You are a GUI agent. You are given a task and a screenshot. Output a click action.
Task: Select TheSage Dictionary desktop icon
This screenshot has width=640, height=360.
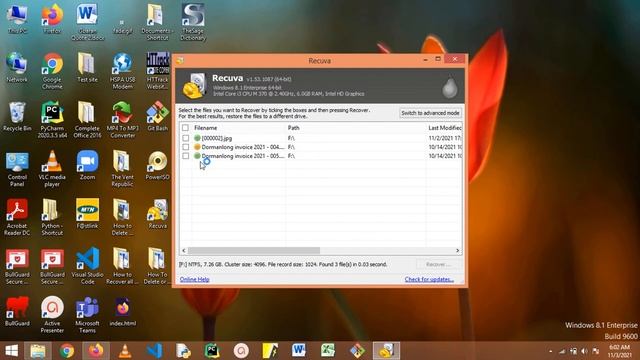(193, 22)
